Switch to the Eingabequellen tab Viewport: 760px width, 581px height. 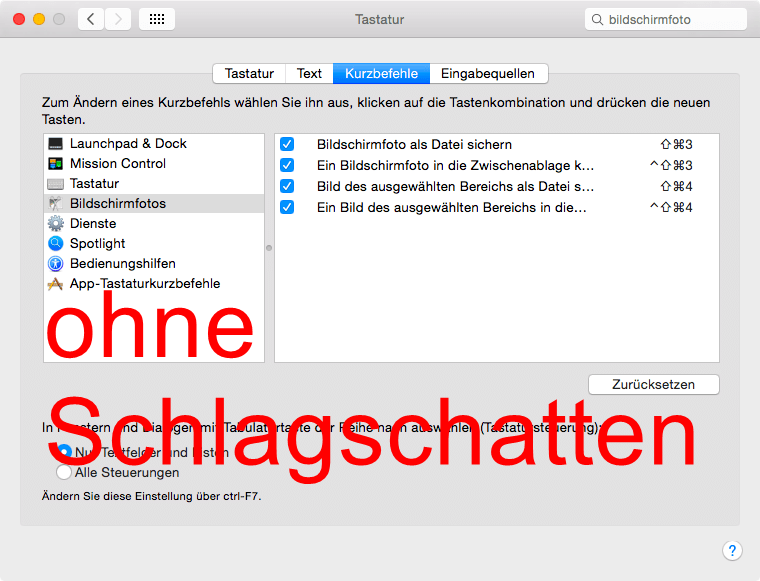point(488,73)
